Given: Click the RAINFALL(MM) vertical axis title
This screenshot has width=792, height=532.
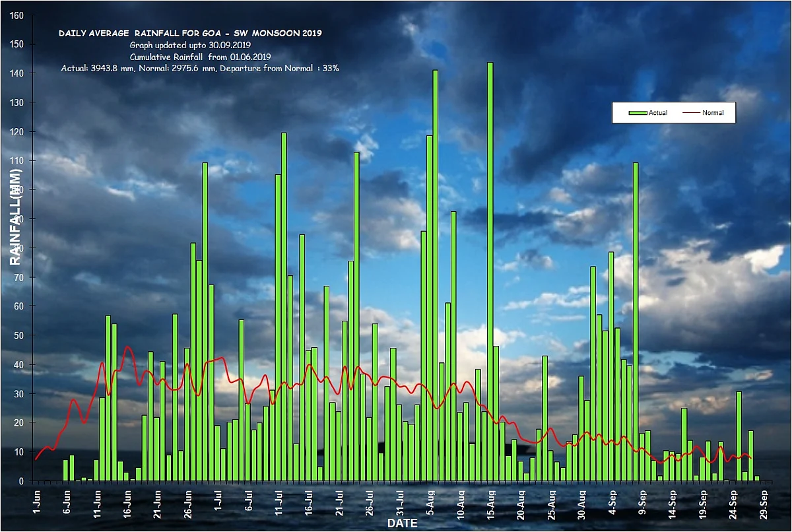Looking at the screenshot, I should click(x=16, y=218).
